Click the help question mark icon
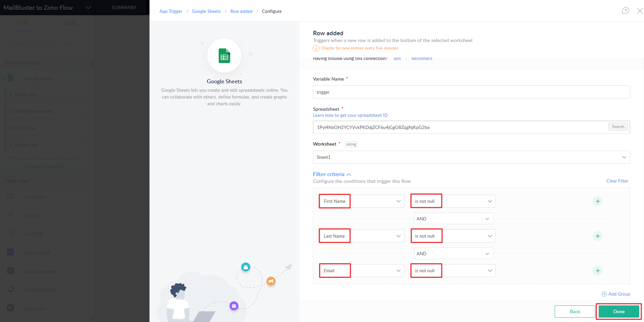The image size is (644, 322). [x=625, y=11]
